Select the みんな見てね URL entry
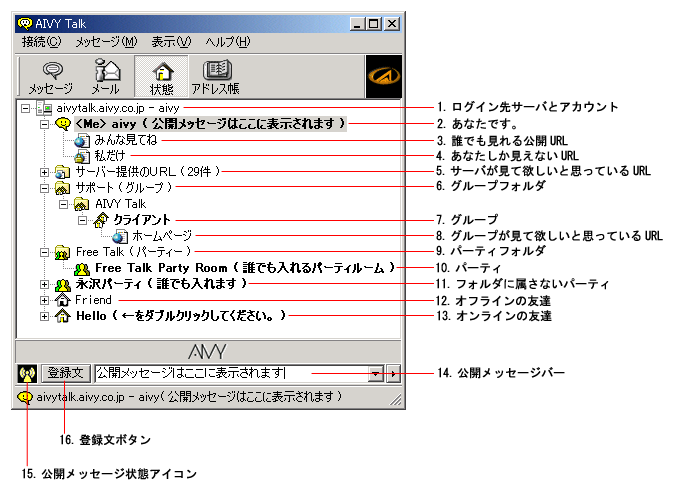673x491 pixels. coord(125,140)
